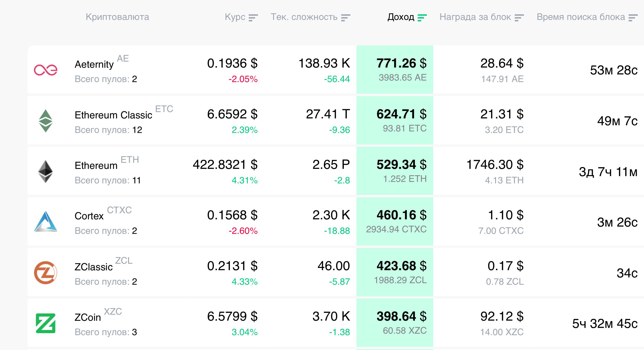Sort by Тек. сложность header
Viewport: 644px width, 350px height.
click(x=304, y=17)
